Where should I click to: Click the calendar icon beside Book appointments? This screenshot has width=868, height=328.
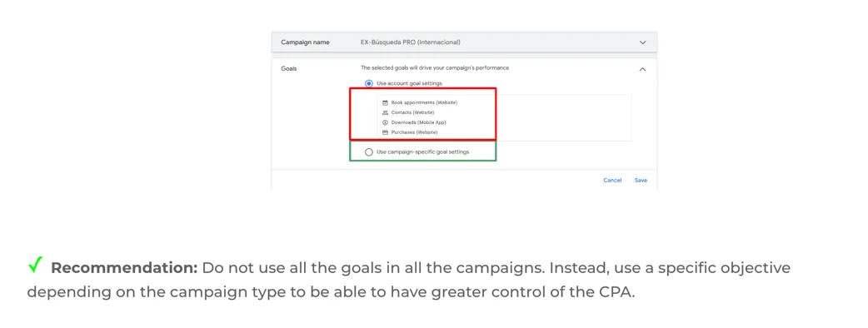[x=386, y=102]
